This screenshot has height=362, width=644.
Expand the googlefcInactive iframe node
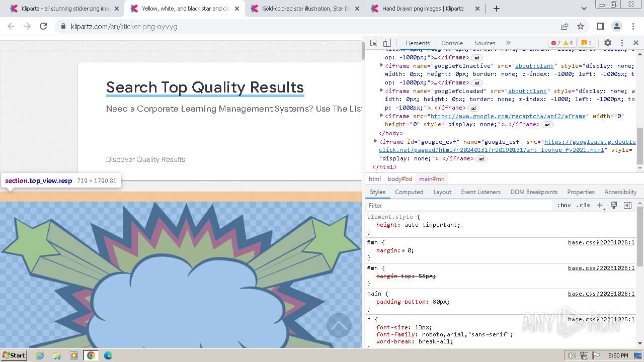[x=381, y=65]
